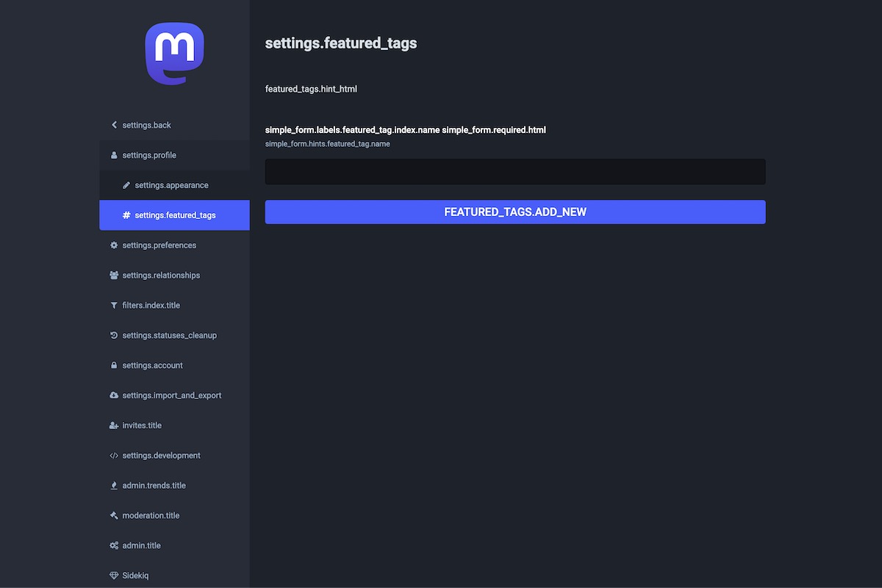The width and height of the screenshot is (882, 588).
Task: Go to moderation.title section
Action: pos(151,516)
